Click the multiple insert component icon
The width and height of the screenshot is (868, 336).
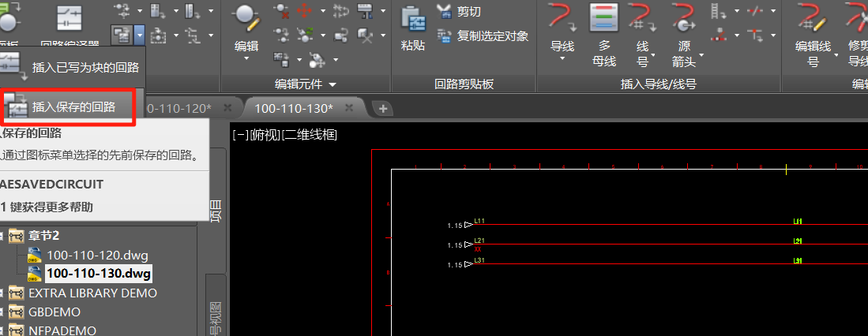click(123, 10)
